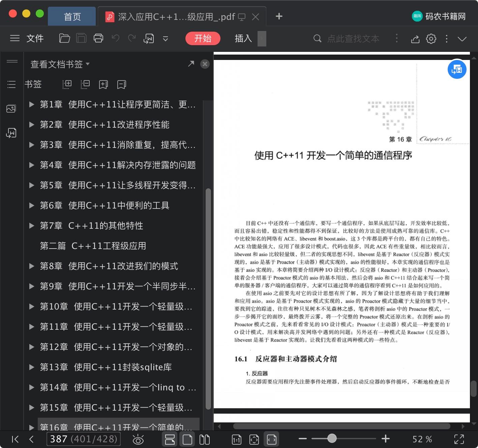Click the zoom out minus button
Viewport: 478px width, 448px height.
pos(303,439)
